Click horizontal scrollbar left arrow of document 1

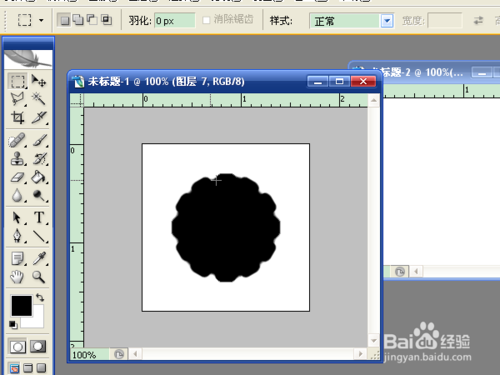click(135, 354)
